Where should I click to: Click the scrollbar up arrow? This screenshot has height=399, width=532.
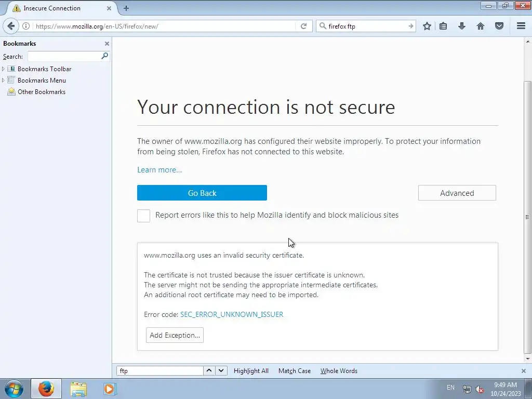pos(527,42)
